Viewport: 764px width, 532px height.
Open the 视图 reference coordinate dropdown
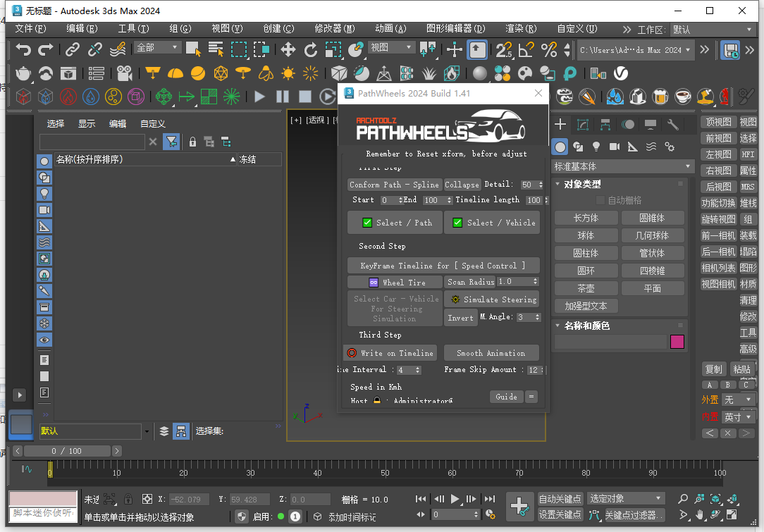[x=391, y=47]
